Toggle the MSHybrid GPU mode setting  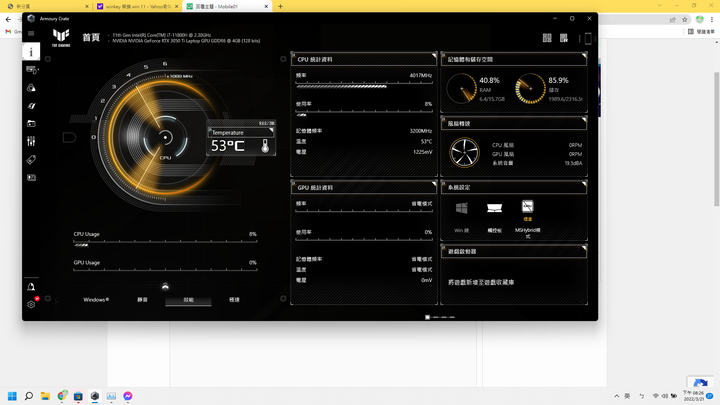pyautogui.click(x=528, y=206)
